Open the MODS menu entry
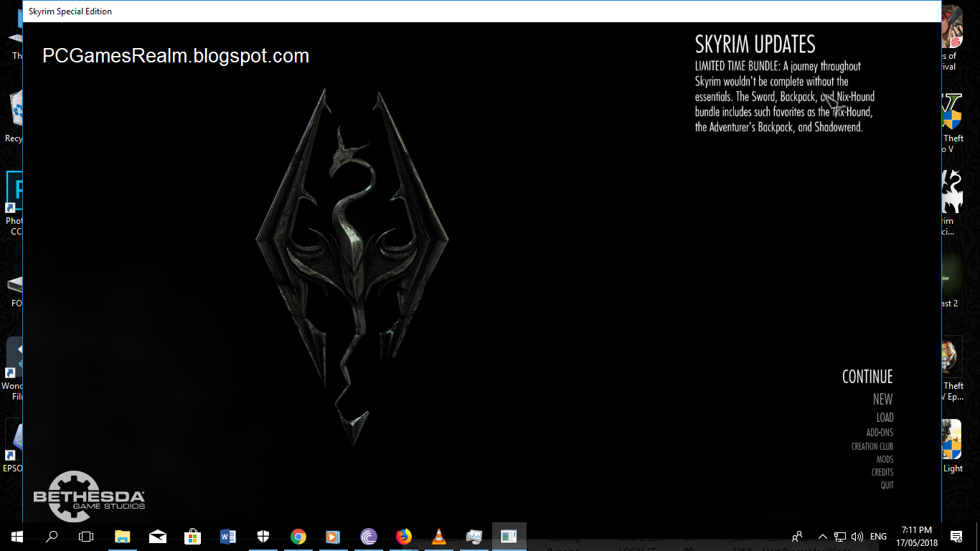This screenshot has height=551, width=980. pos(885,459)
